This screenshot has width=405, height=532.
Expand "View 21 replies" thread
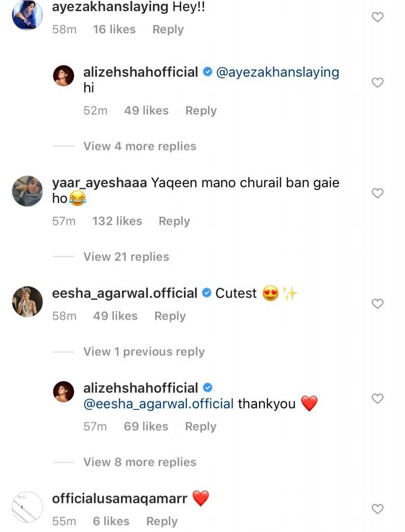(126, 257)
